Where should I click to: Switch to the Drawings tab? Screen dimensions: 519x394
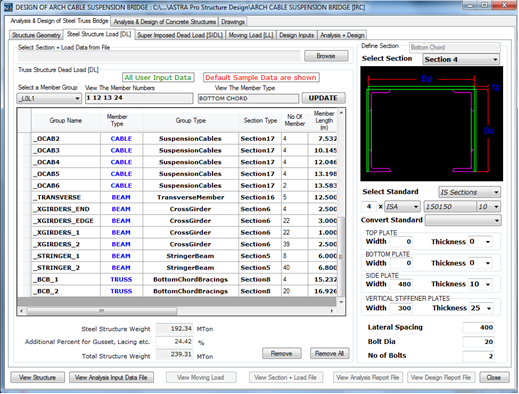(x=233, y=22)
